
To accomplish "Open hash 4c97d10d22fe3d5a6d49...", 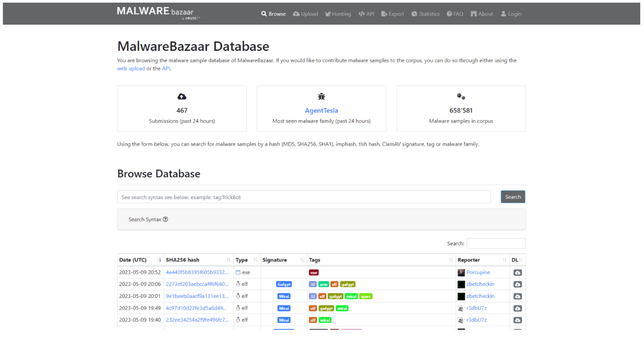I will [196, 308].
